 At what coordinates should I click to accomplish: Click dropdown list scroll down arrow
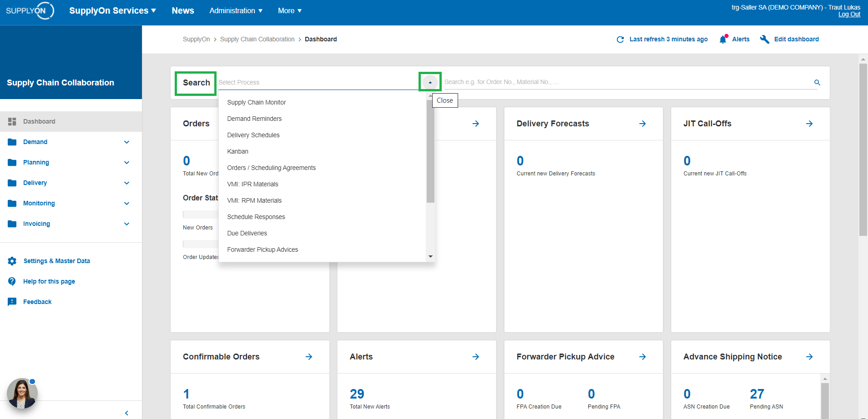coord(430,257)
